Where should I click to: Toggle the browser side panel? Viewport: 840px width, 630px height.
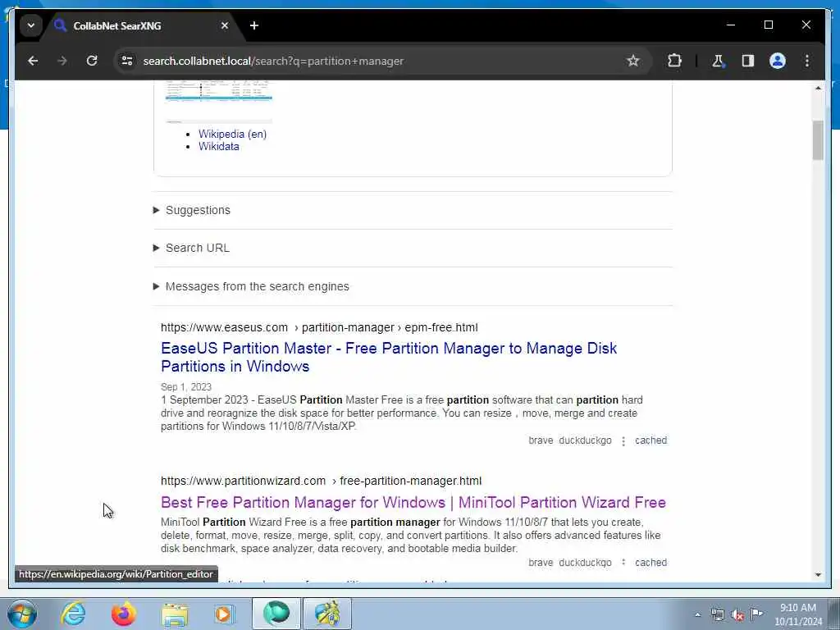pos(748,61)
